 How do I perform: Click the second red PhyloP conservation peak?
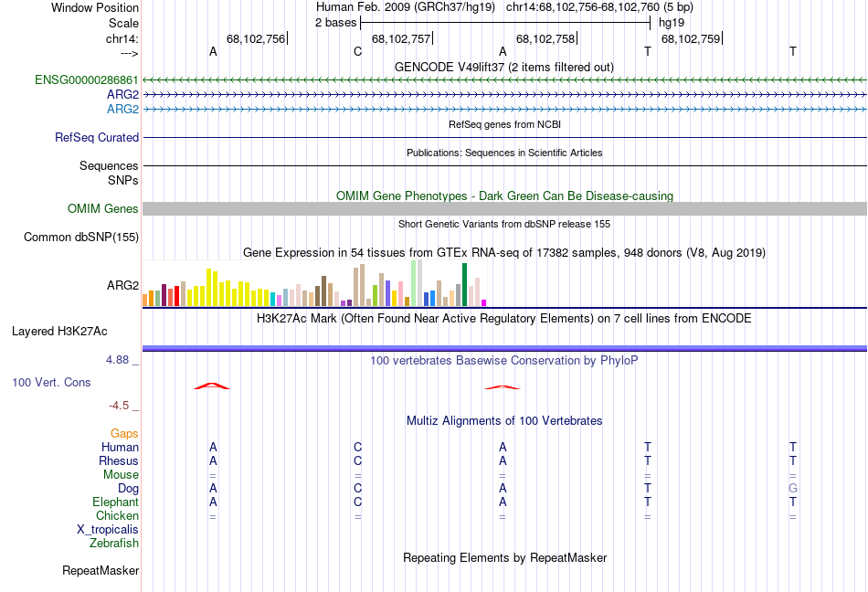point(503,387)
